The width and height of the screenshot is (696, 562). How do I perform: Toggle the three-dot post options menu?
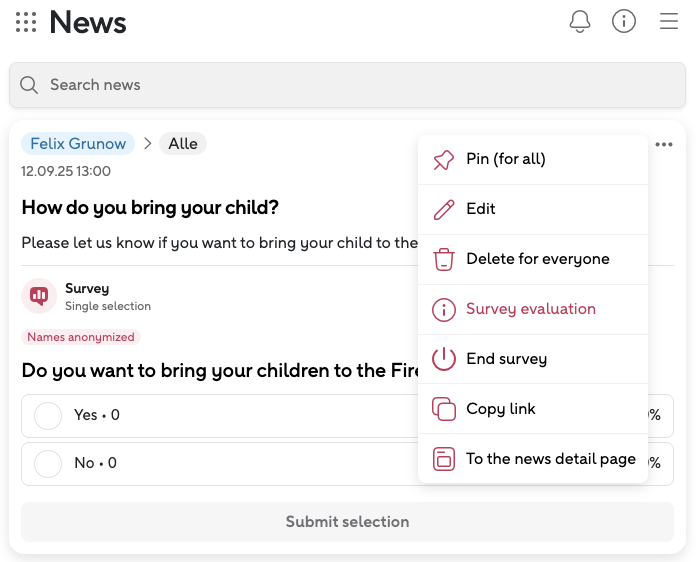click(664, 145)
